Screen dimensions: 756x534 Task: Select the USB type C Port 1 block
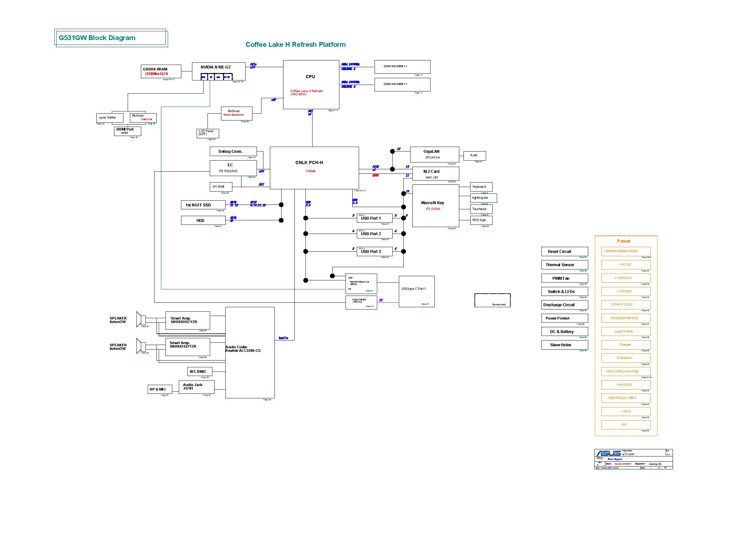point(417,291)
